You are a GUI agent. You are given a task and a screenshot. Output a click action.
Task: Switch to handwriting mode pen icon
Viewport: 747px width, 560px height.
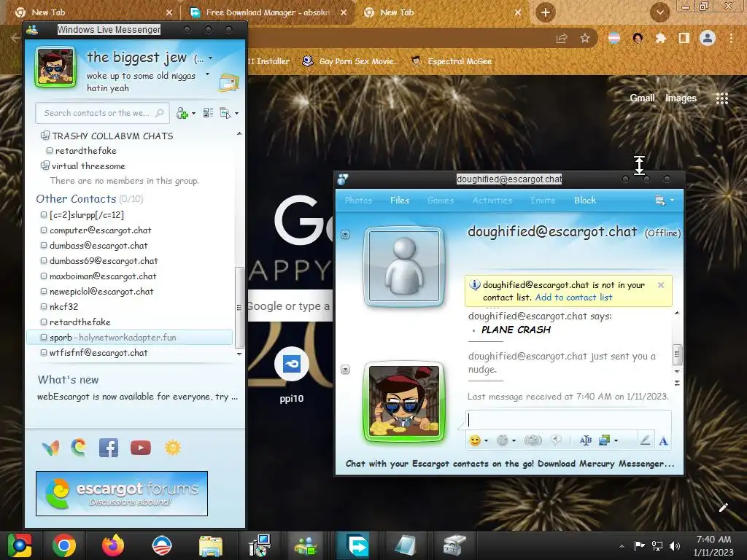(x=646, y=440)
